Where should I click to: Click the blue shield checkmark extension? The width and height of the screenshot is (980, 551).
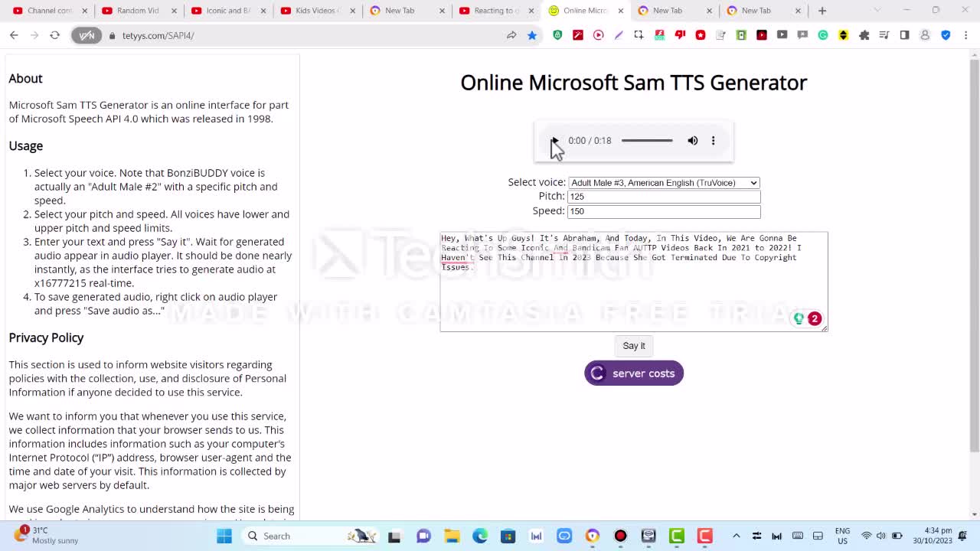[946, 35]
